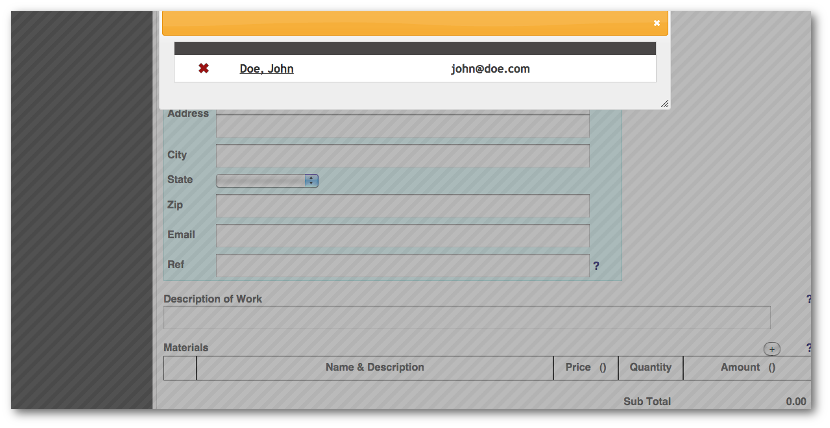Click the Name & Description column header

click(374, 368)
